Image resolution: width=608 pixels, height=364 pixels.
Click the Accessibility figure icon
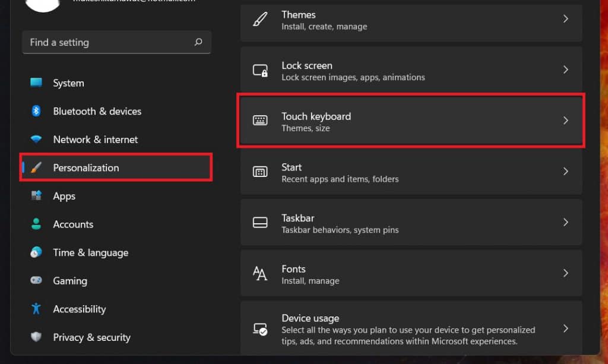pos(36,309)
